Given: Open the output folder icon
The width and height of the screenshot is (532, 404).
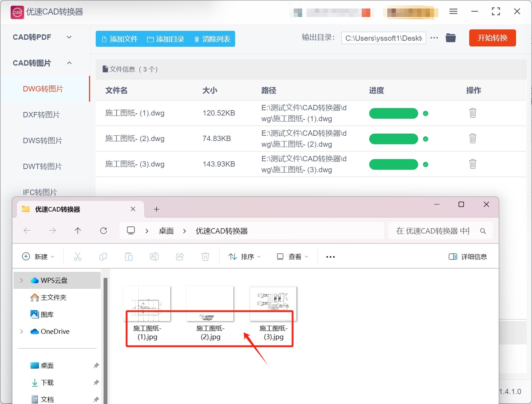Looking at the screenshot, I should [x=450, y=38].
